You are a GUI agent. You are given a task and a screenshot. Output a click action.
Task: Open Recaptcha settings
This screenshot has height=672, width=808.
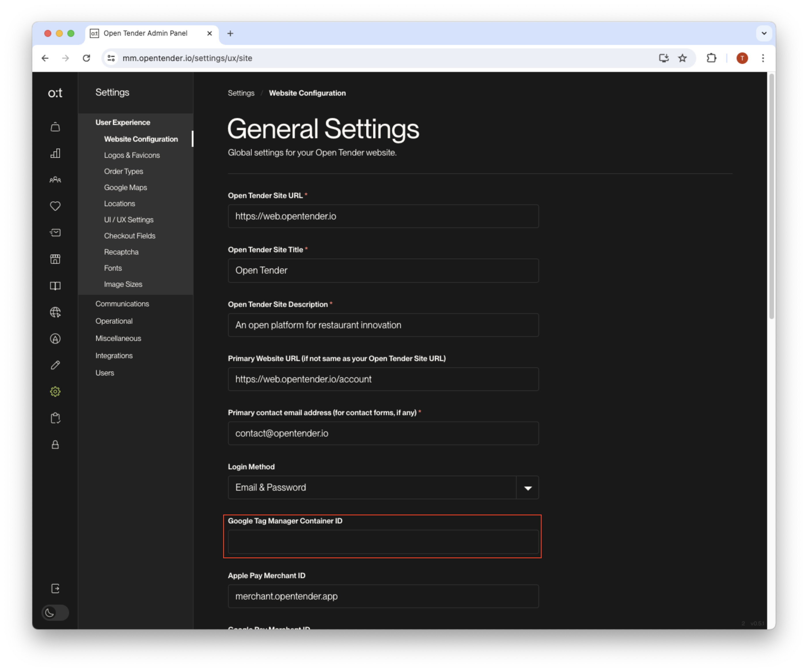point(121,252)
